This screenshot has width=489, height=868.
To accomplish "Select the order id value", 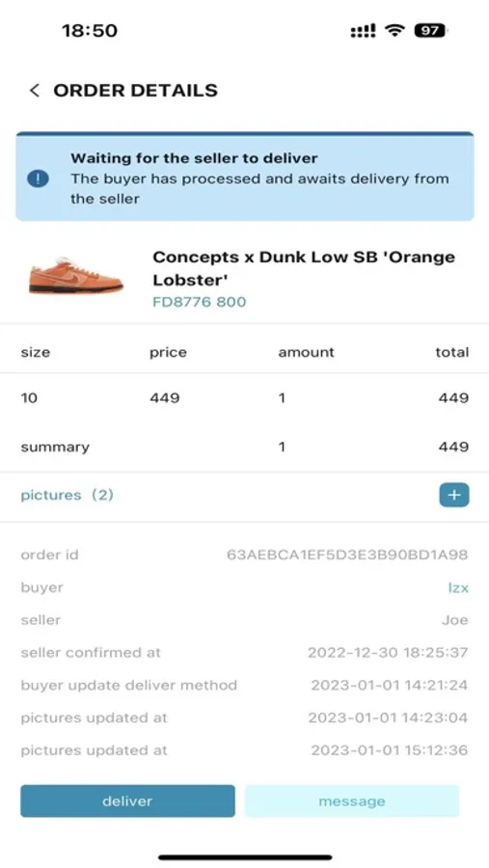I will pos(347,555).
